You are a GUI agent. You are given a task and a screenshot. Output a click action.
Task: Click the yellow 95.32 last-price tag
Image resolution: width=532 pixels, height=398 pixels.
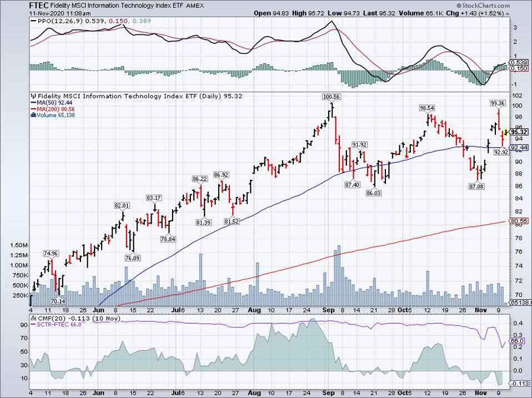[519, 133]
